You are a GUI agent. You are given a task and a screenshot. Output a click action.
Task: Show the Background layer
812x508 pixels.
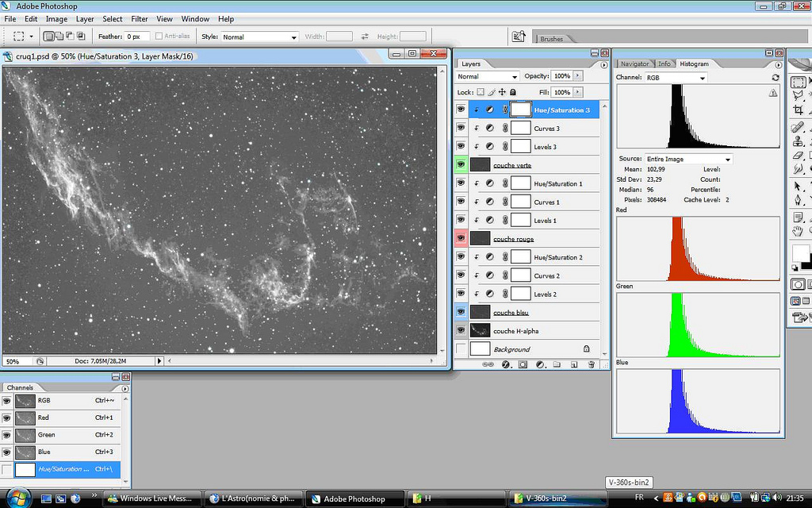pyautogui.click(x=461, y=349)
